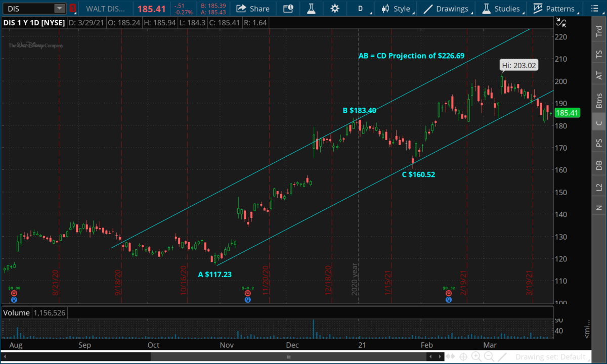
Task: Open the Drawing set: Default selector
Action: 551,357
